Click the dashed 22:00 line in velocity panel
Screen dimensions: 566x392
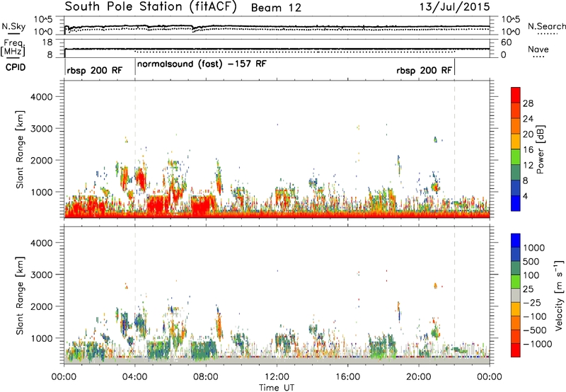click(x=454, y=295)
